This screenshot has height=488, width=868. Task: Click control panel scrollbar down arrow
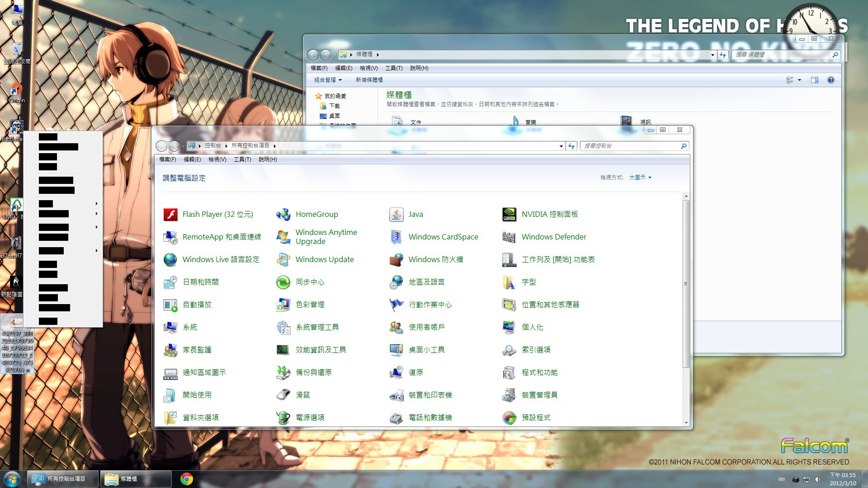tap(686, 423)
